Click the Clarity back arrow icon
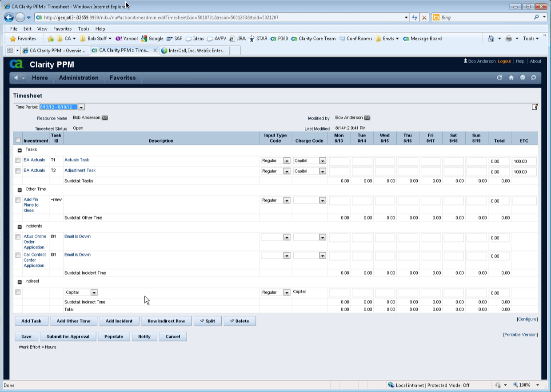The height and width of the screenshot is (392, 551). [x=16, y=78]
